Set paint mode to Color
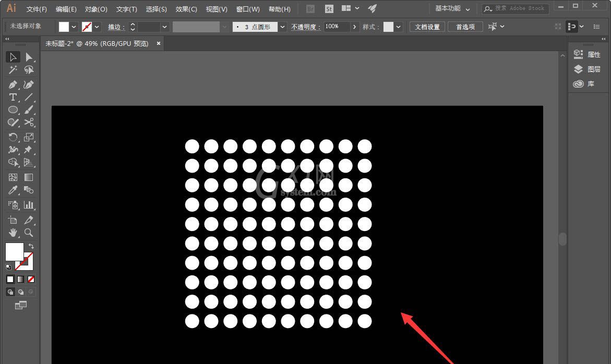Viewport: 611px width, 364px height. pyautogui.click(x=10, y=279)
